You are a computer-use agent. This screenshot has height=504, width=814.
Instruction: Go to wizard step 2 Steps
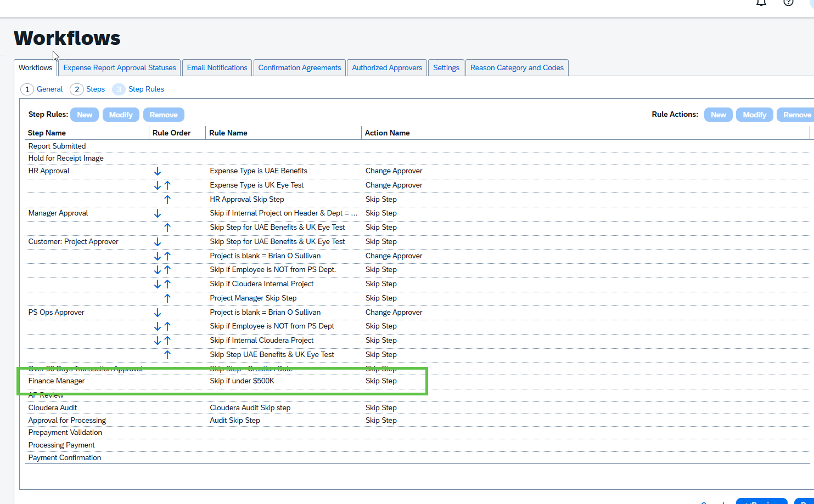coord(88,89)
